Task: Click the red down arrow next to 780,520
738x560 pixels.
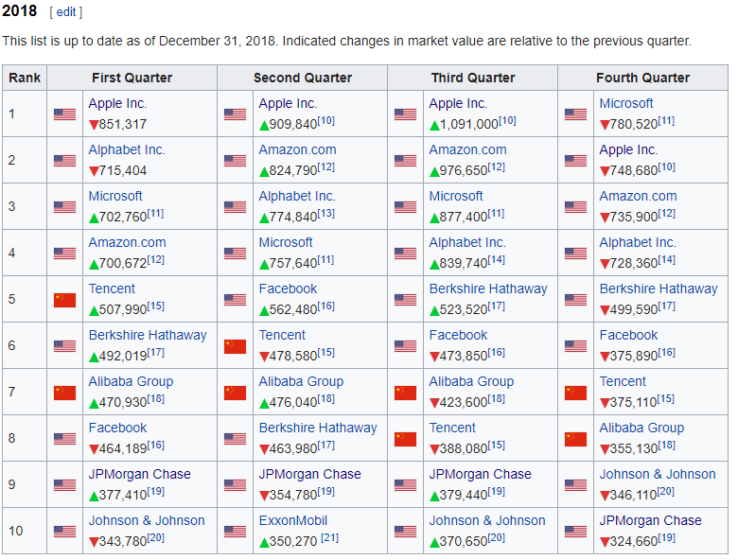Action: [605, 125]
